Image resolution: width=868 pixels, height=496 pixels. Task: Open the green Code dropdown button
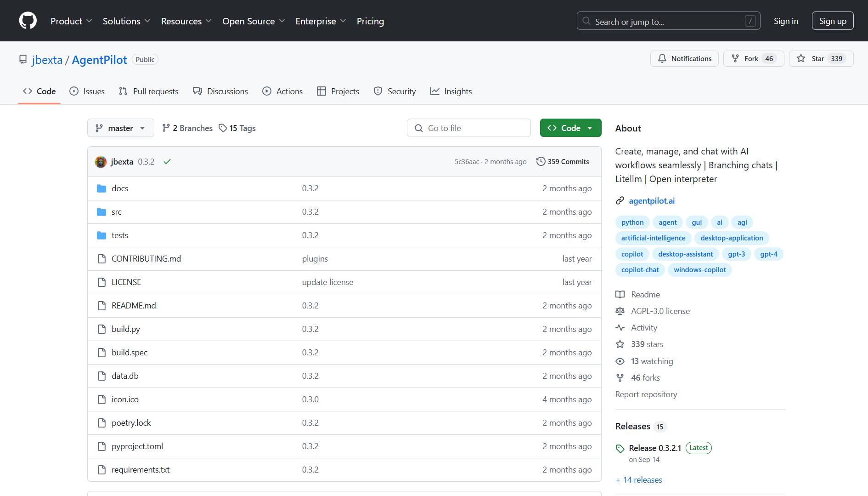pyautogui.click(x=570, y=128)
